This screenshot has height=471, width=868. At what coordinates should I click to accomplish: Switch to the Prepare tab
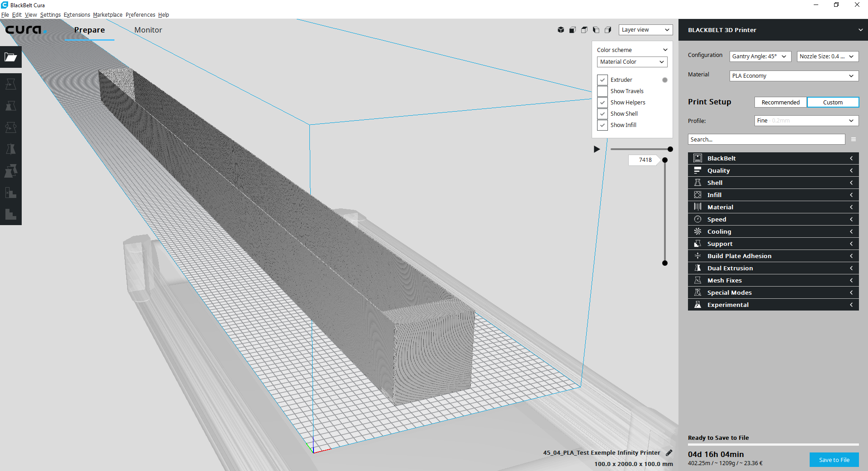(x=90, y=30)
